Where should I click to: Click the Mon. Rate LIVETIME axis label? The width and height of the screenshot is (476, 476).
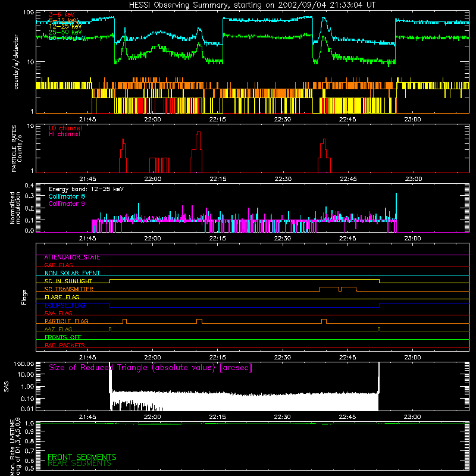click(15, 446)
